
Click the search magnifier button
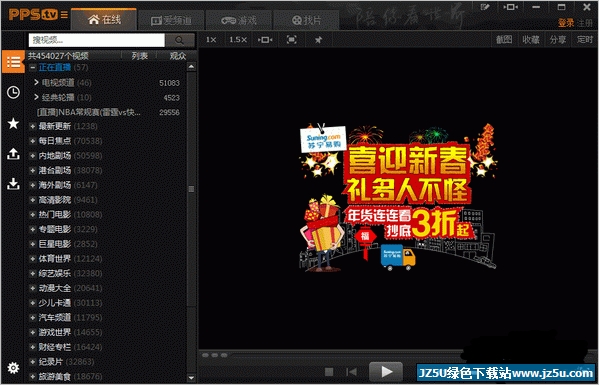click(180, 40)
